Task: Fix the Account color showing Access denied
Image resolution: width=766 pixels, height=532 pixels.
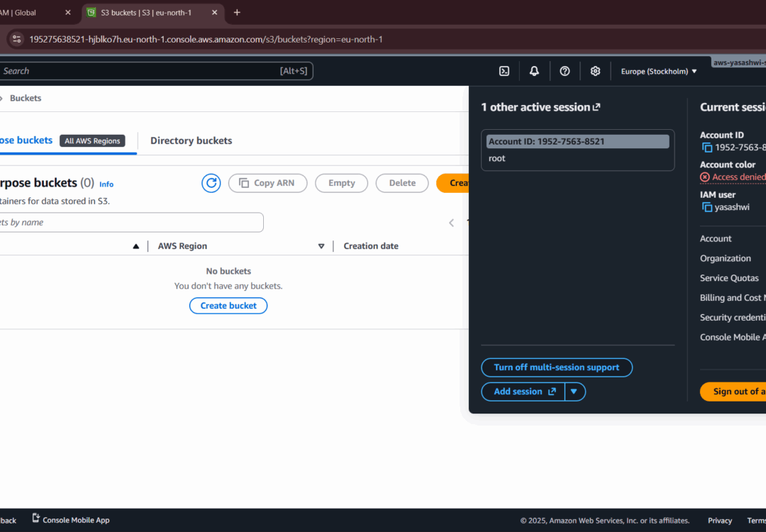Action: coord(732,177)
